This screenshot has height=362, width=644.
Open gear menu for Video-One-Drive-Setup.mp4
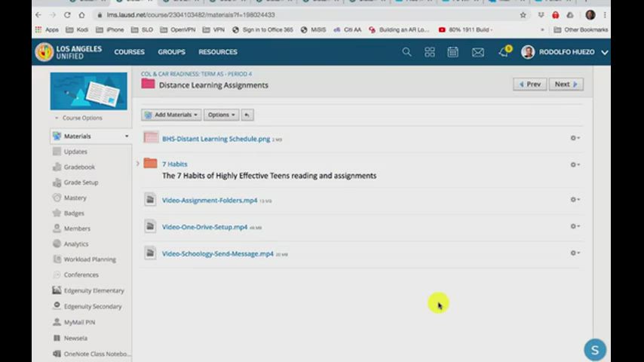coord(575,226)
